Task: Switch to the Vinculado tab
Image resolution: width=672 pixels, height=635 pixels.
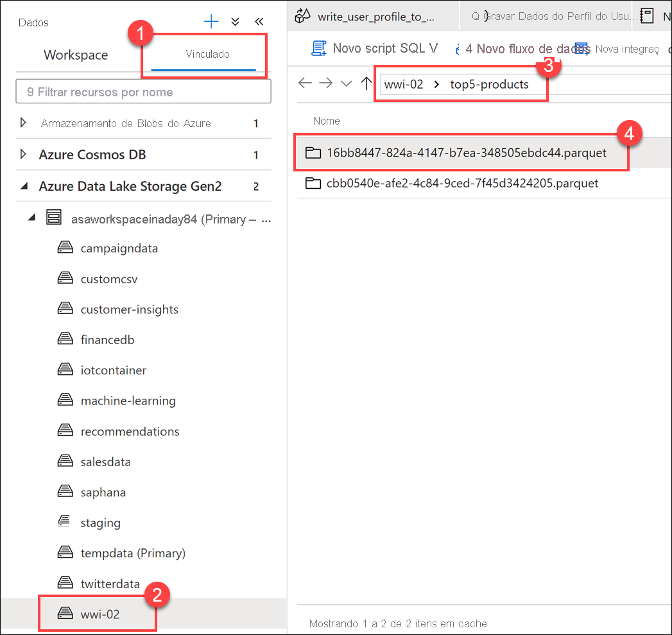Action: click(207, 54)
